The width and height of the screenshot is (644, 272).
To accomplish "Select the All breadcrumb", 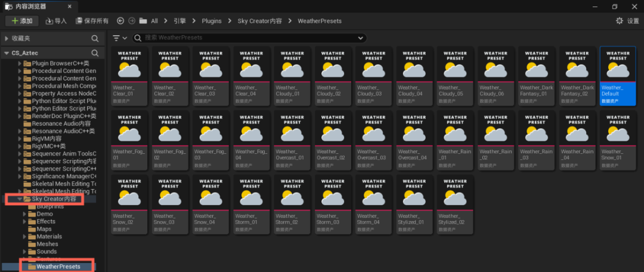I will pos(154,21).
